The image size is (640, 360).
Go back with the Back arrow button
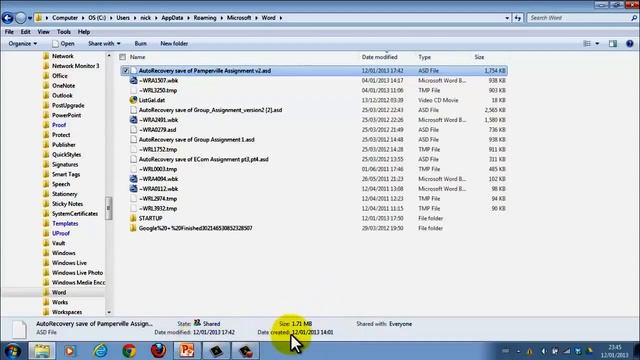click(x=7, y=18)
